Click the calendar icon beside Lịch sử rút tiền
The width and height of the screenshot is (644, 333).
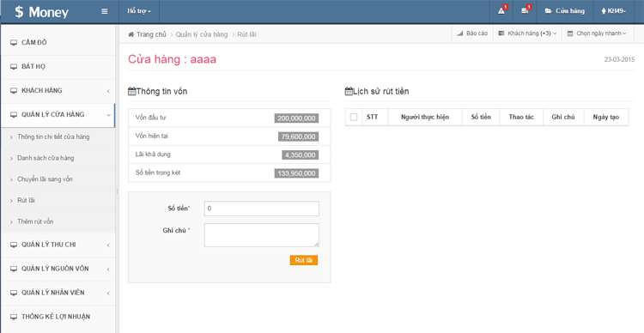click(349, 92)
